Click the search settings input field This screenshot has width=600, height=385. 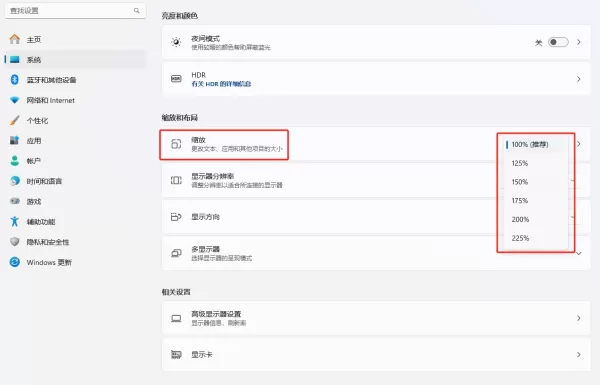[75, 10]
